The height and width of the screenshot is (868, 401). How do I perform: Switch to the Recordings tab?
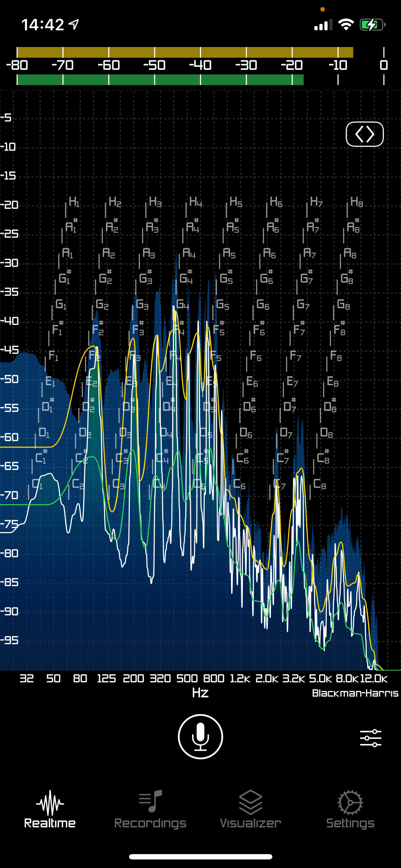point(150,809)
